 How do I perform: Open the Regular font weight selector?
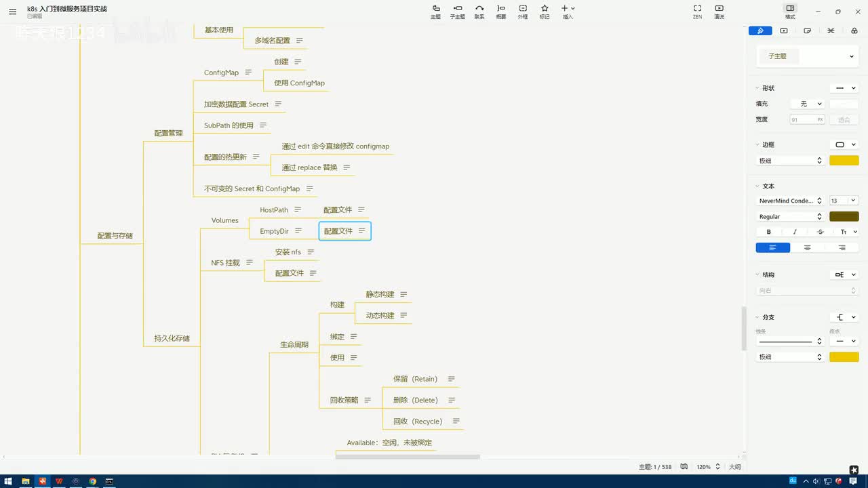[x=790, y=216]
